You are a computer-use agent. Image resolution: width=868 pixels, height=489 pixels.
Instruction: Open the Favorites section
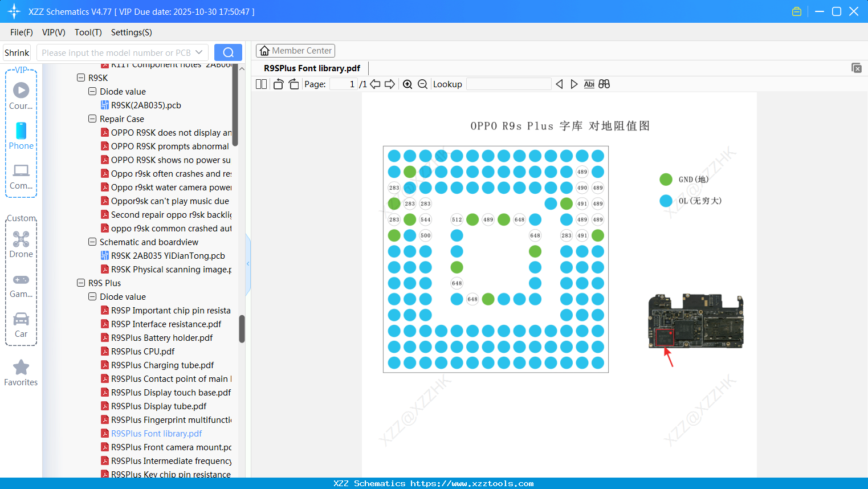(x=21, y=373)
